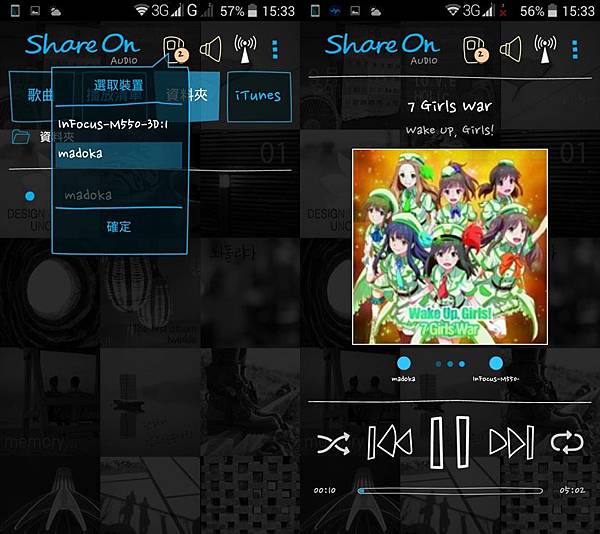Viewport: 600px width, 534px height.
Task: Tap the blue dot indicator on left screen
Action: 30,196
